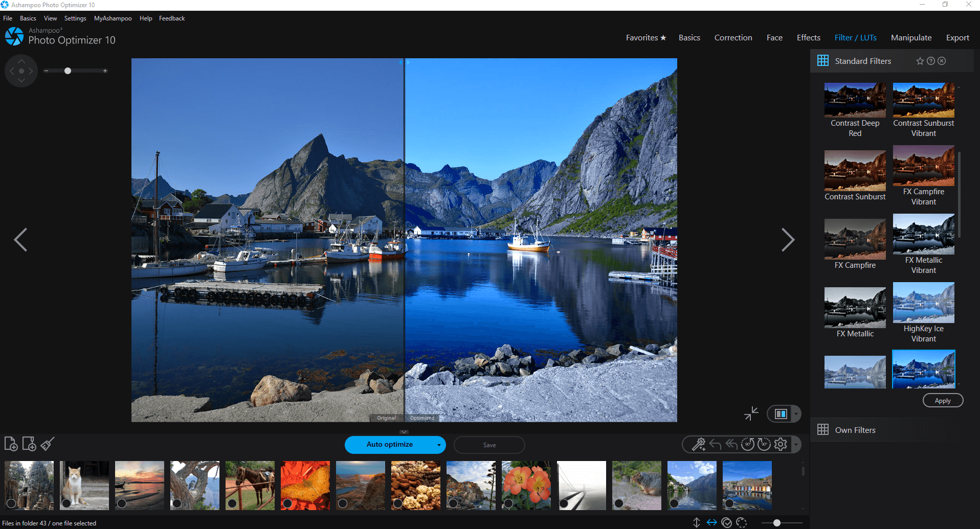Shrink preview with the fit-to-view icon
The image size is (980, 529).
(x=751, y=413)
